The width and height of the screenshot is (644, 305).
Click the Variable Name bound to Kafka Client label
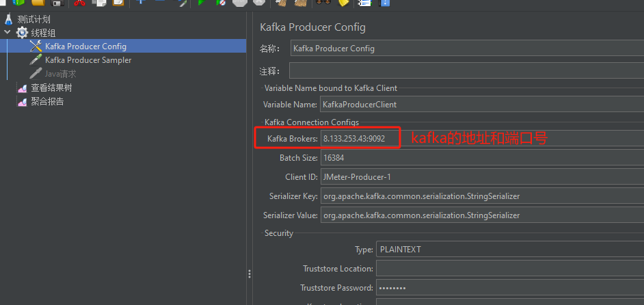tap(331, 88)
